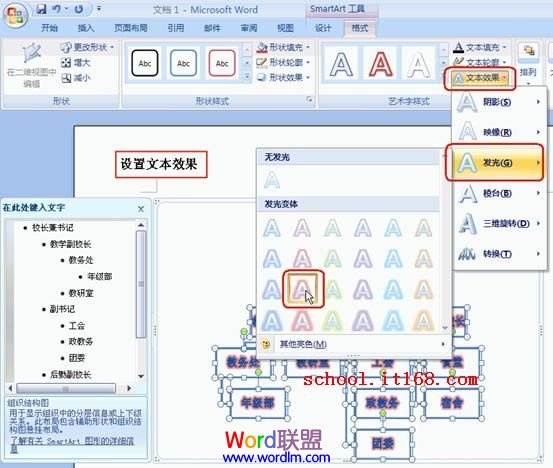This screenshot has height=468, width=553.
Task: Select 副书记 bullet in text pane
Action: click(62, 309)
